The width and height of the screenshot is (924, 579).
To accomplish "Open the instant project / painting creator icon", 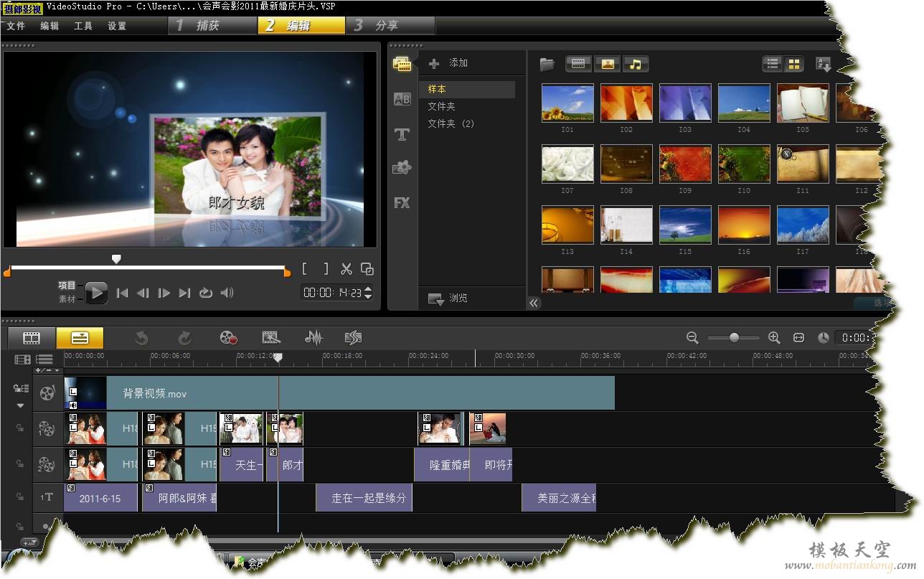I will coord(270,337).
